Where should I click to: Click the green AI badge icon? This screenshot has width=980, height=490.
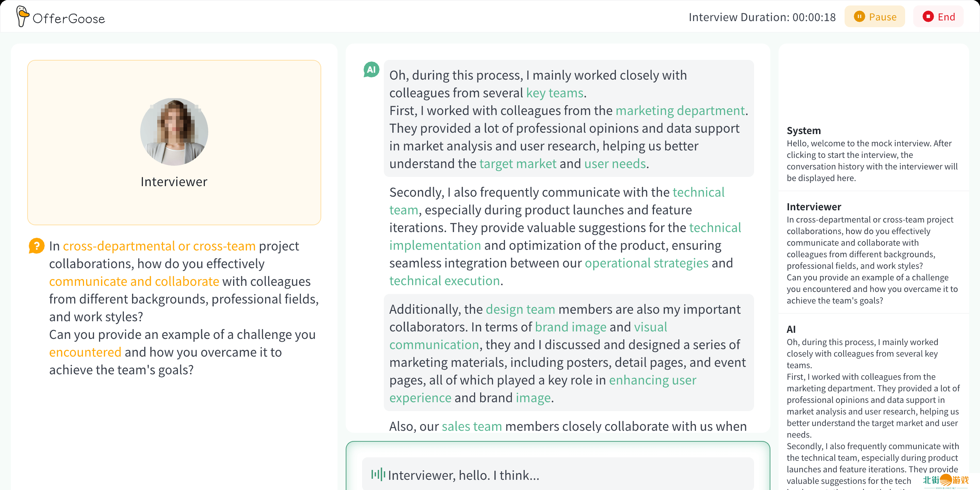(x=371, y=70)
